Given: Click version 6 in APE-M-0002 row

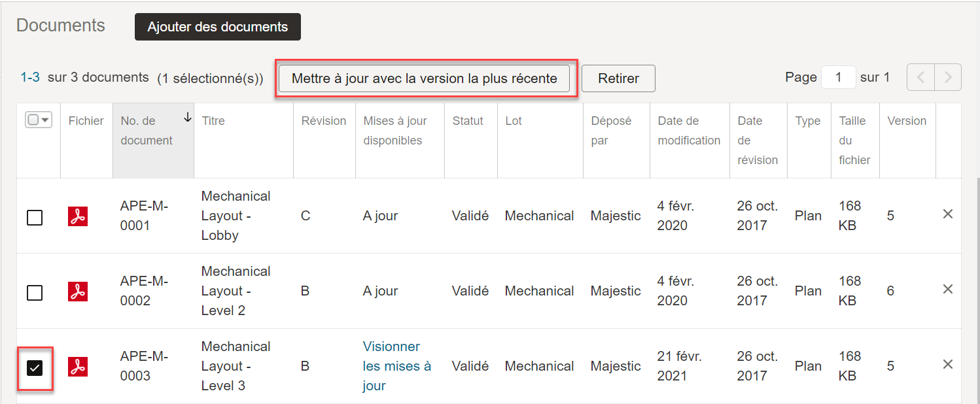Looking at the screenshot, I should (890, 291).
